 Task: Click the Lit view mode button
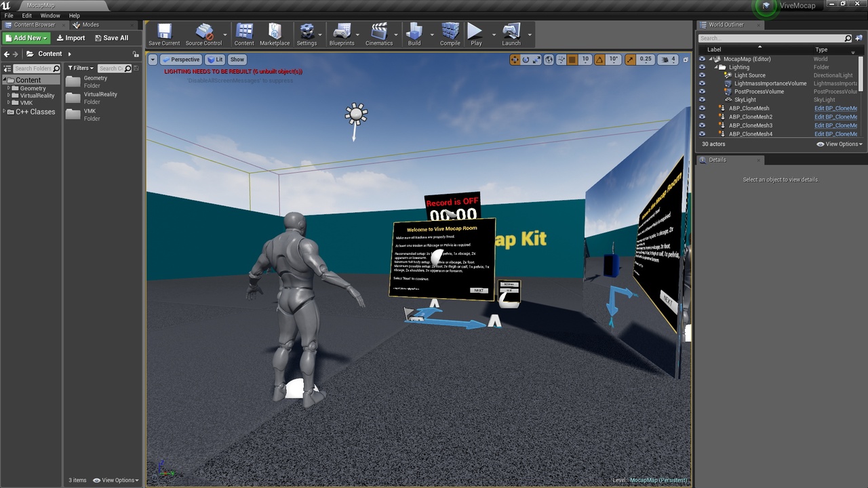(x=215, y=60)
